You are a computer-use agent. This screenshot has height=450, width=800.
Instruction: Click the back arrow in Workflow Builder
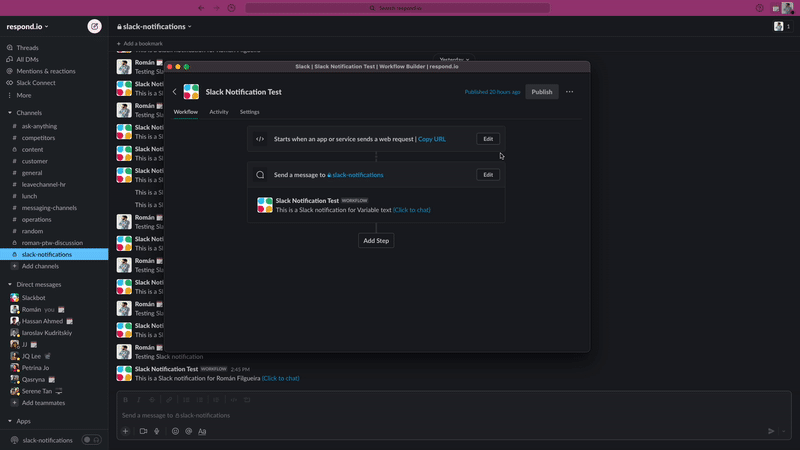pyautogui.click(x=174, y=92)
